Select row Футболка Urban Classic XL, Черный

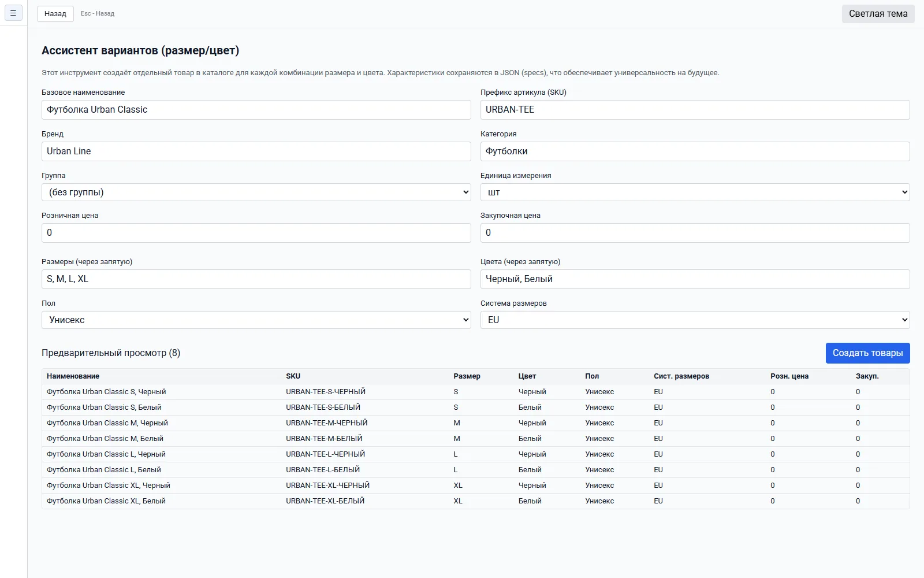coord(476,486)
